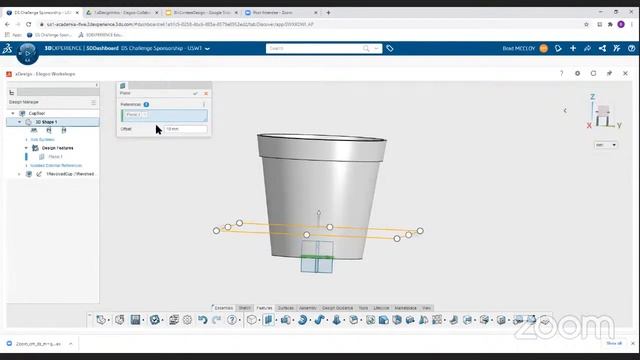The width and height of the screenshot is (640, 360).
Task: Click the Redo arrow in bottom toolbar
Action: [216, 320]
